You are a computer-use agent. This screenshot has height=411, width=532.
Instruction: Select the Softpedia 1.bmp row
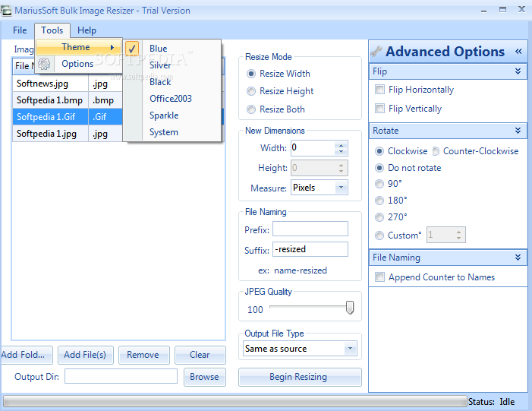(x=68, y=100)
